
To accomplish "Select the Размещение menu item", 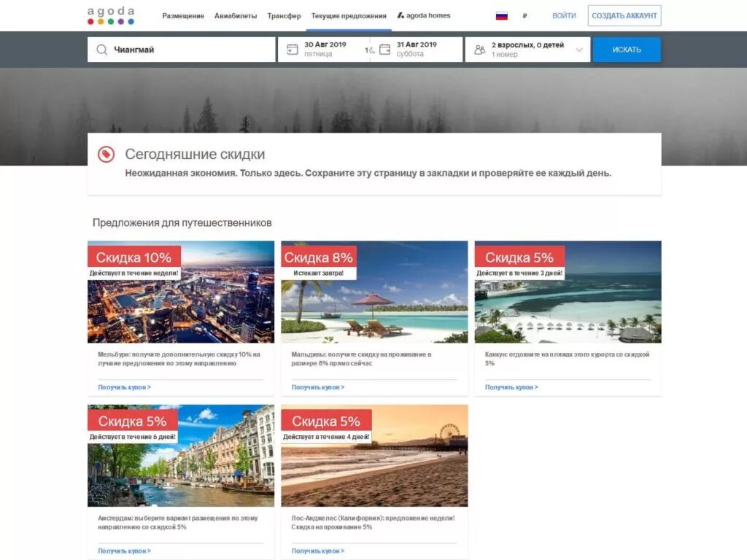I will click(185, 15).
